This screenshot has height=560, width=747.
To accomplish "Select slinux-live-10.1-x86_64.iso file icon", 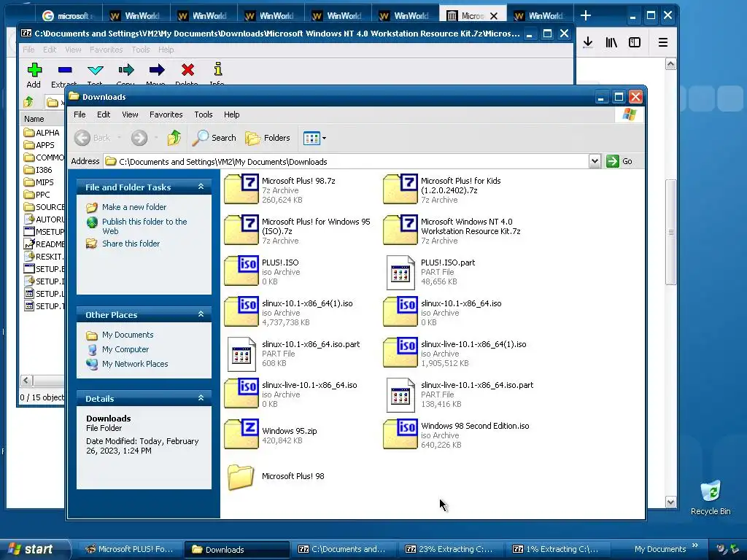I will coord(241,393).
